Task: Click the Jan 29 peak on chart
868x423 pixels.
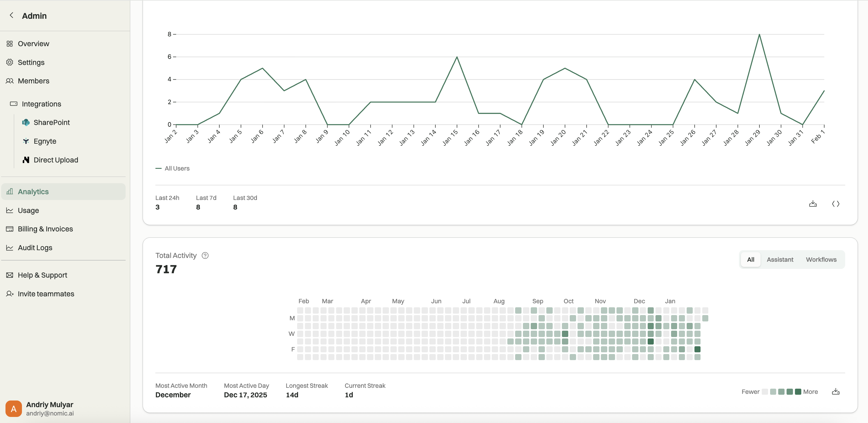Action: point(759,34)
